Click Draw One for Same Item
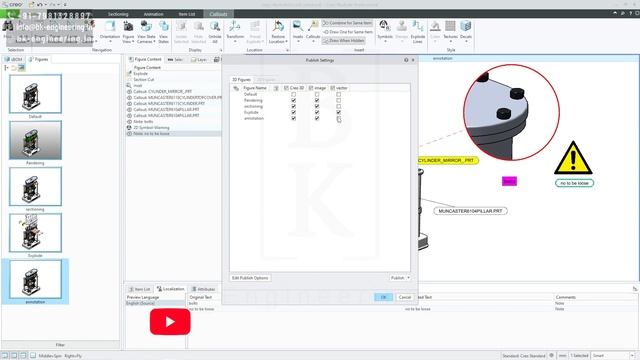Viewport: 640px width, 360px height. click(x=348, y=32)
